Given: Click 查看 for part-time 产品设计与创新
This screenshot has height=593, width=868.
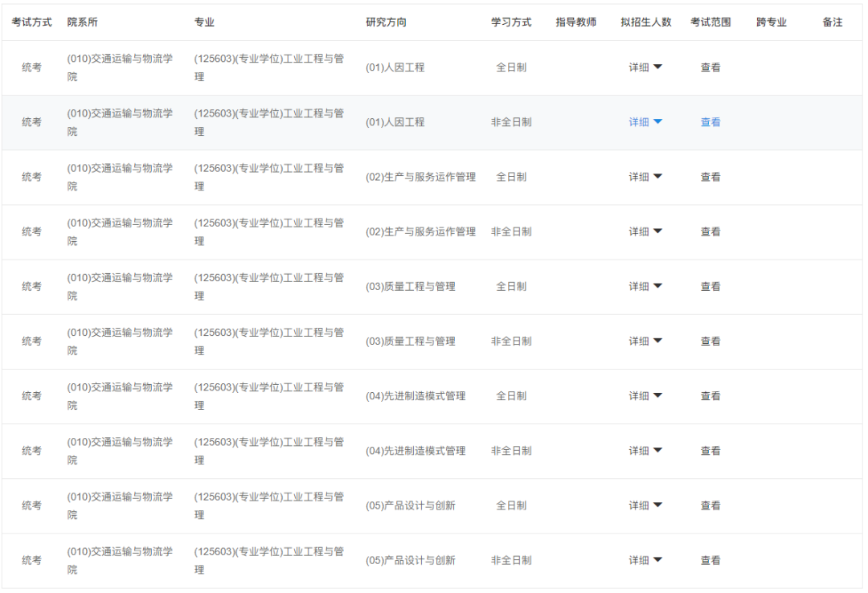Looking at the screenshot, I should pos(710,560).
